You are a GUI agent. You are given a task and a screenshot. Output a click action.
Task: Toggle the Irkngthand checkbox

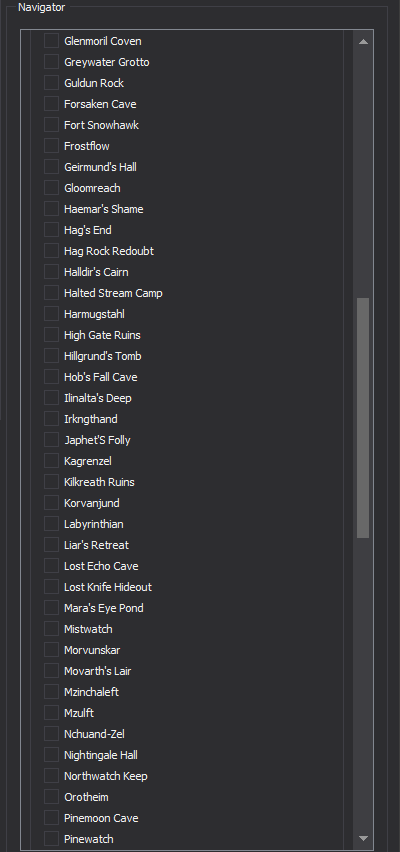[x=52, y=419]
